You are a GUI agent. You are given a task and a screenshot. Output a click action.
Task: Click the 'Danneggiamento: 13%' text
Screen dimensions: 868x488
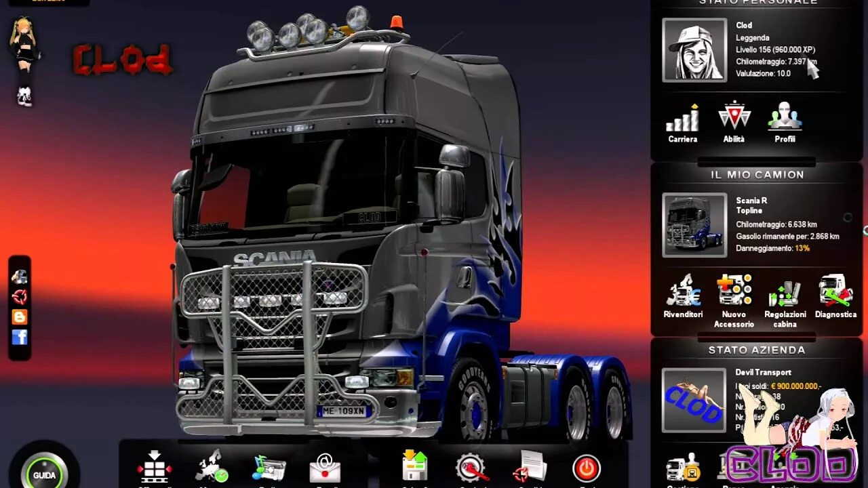772,249
